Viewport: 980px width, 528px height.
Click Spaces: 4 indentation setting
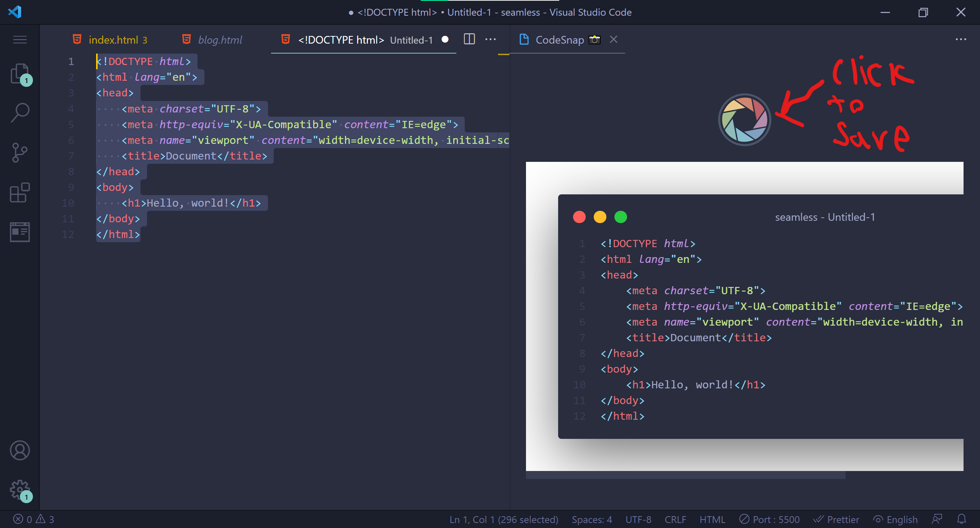coord(591,519)
